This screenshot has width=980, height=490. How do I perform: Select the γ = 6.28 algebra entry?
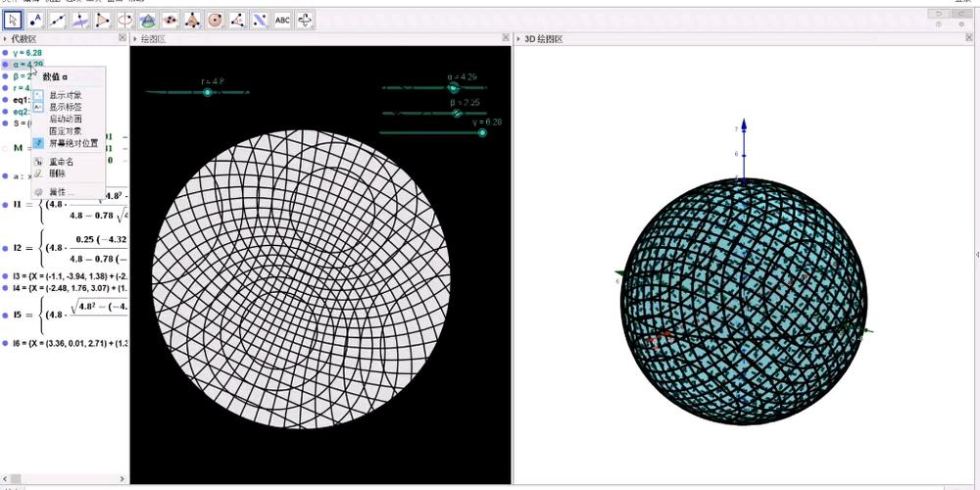click(x=26, y=53)
